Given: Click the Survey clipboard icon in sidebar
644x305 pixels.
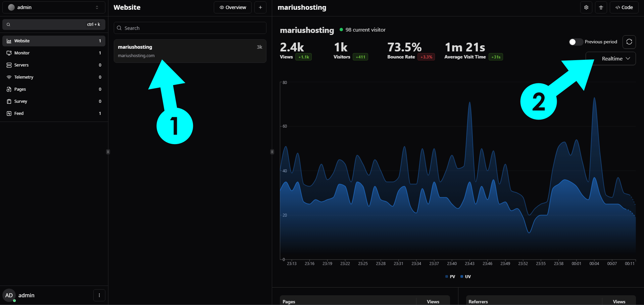Looking at the screenshot, I should pyautogui.click(x=9, y=101).
